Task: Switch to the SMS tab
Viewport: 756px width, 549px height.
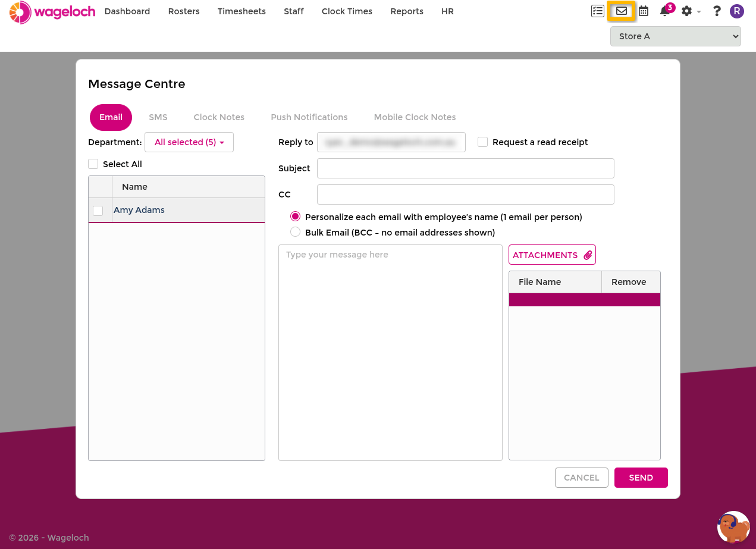Action: coord(158,117)
